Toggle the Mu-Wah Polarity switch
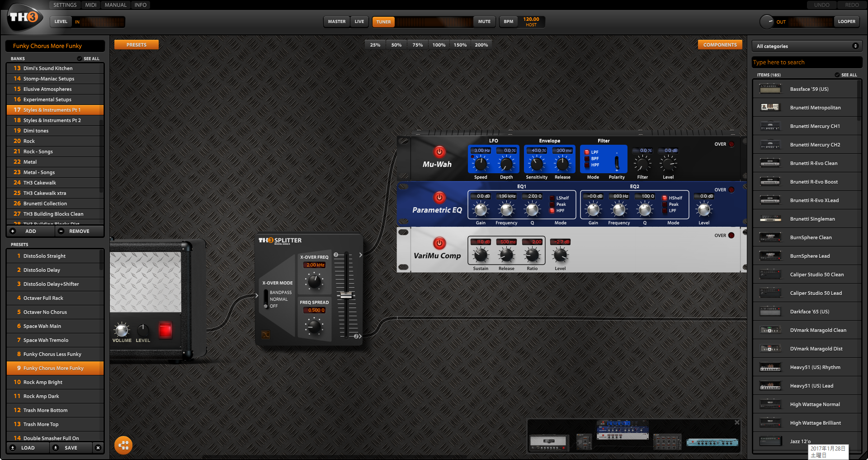The height and width of the screenshot is (460, 868). (617, 162)
